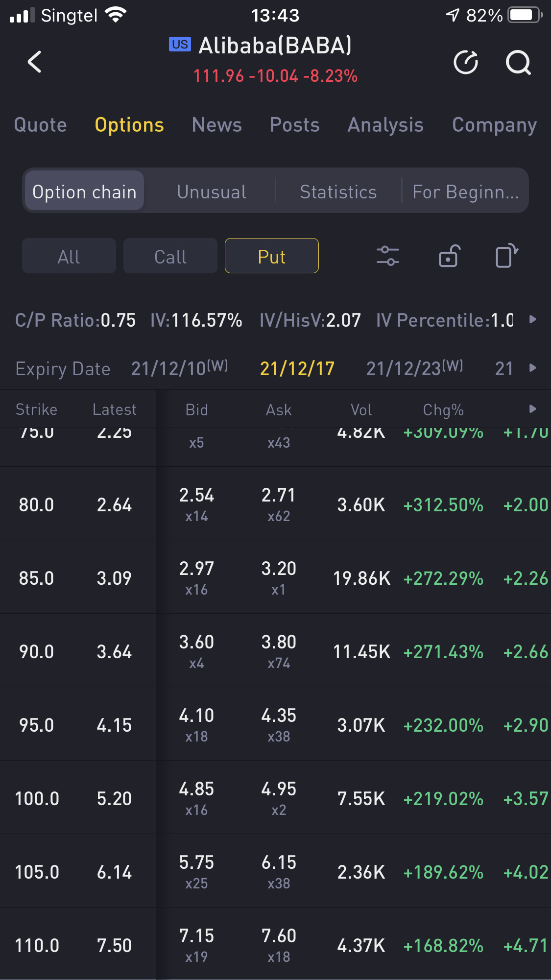This screenshot has width=551, height=980.
Task: Select strike 100.0 put row
Action: tap(275, 798)
